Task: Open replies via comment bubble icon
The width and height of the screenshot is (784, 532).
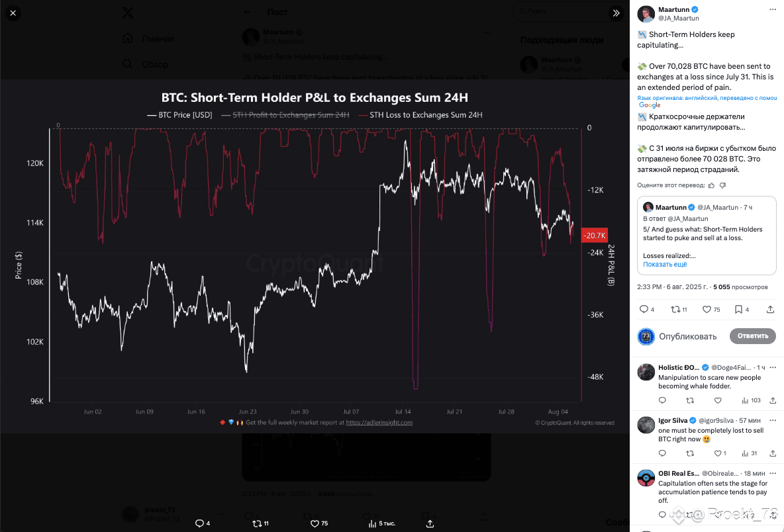Action: [644, 310]
